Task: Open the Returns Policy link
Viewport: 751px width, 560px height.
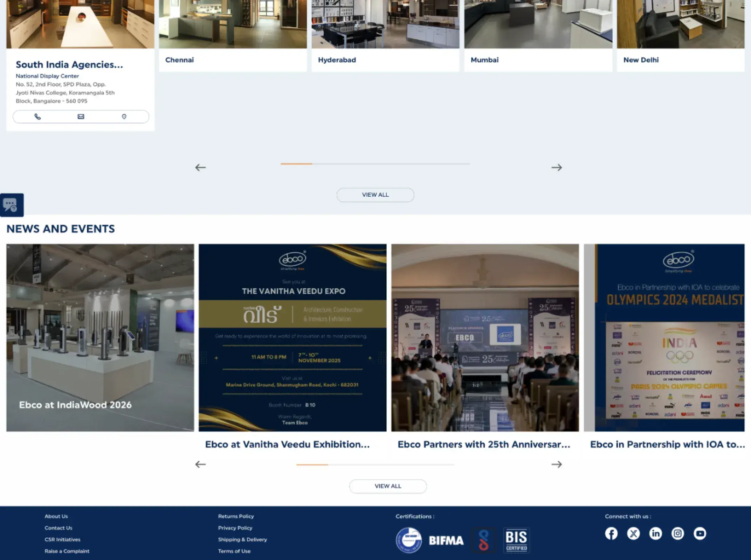Action: point(236,516)
